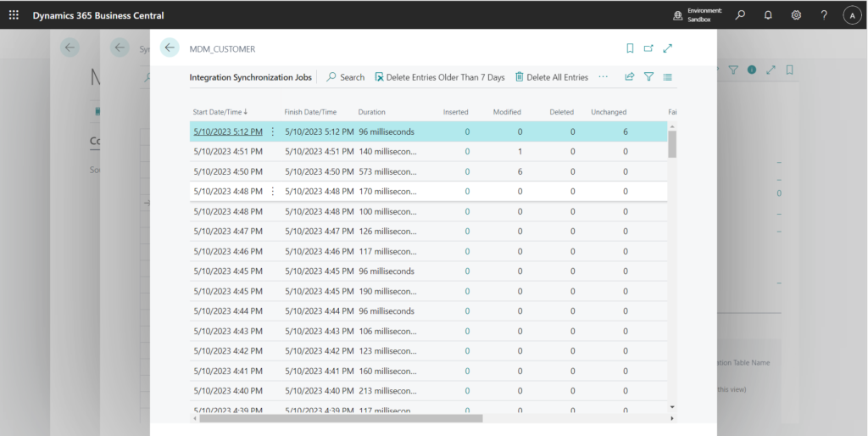Click Finish Date/Time column header
Screen dimensions: 868x436
[310, 112]
